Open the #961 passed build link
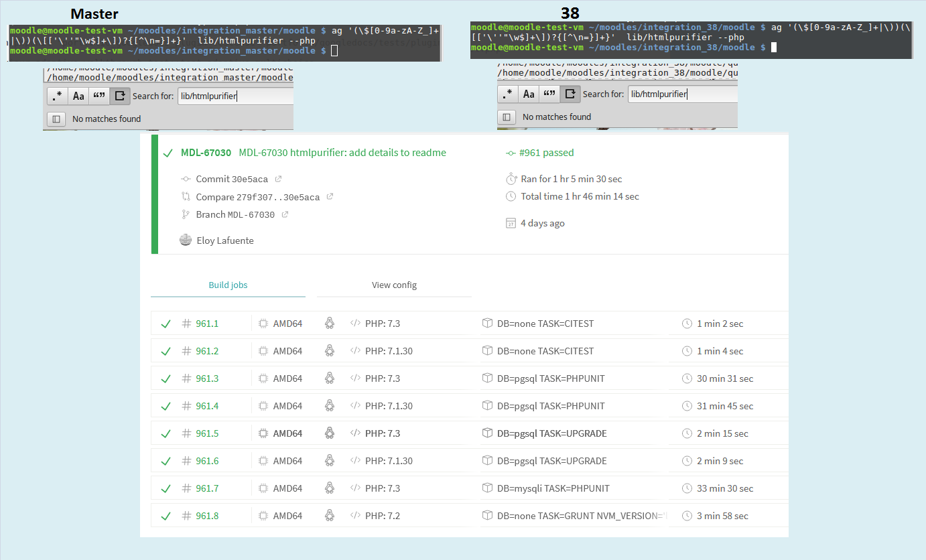Screen dimensions: 926x560 [x=546, y=153]
